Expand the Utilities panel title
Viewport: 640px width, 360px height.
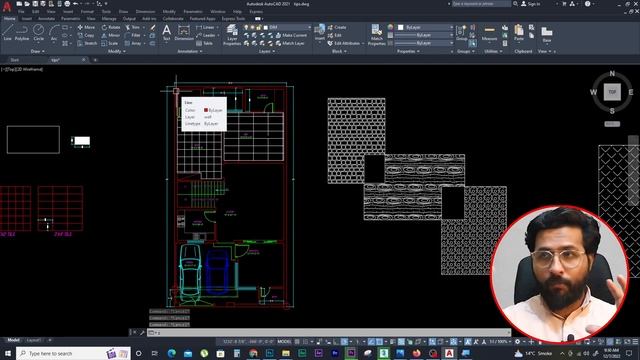[493, 51]
